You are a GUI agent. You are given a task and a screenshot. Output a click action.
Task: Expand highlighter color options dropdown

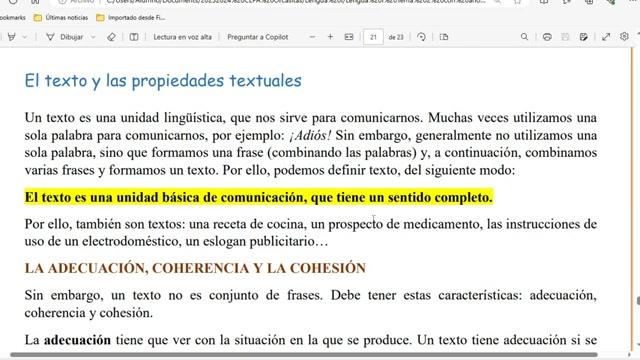24,37
